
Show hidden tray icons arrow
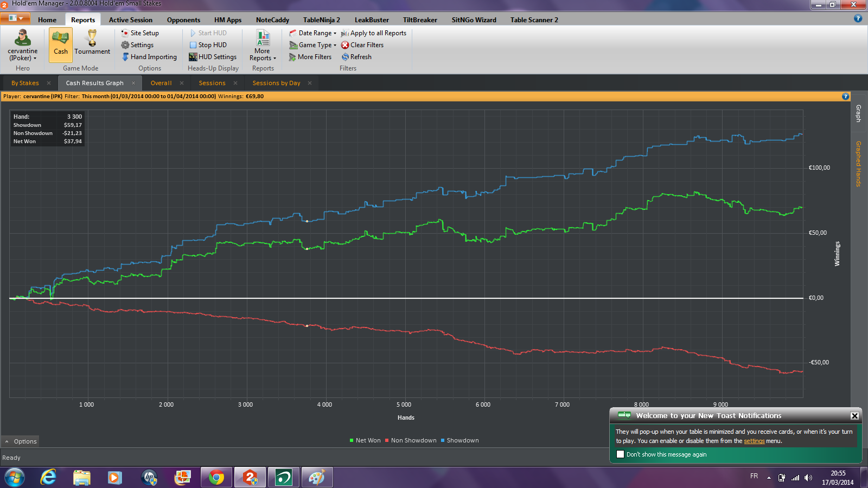coord(769,478)
